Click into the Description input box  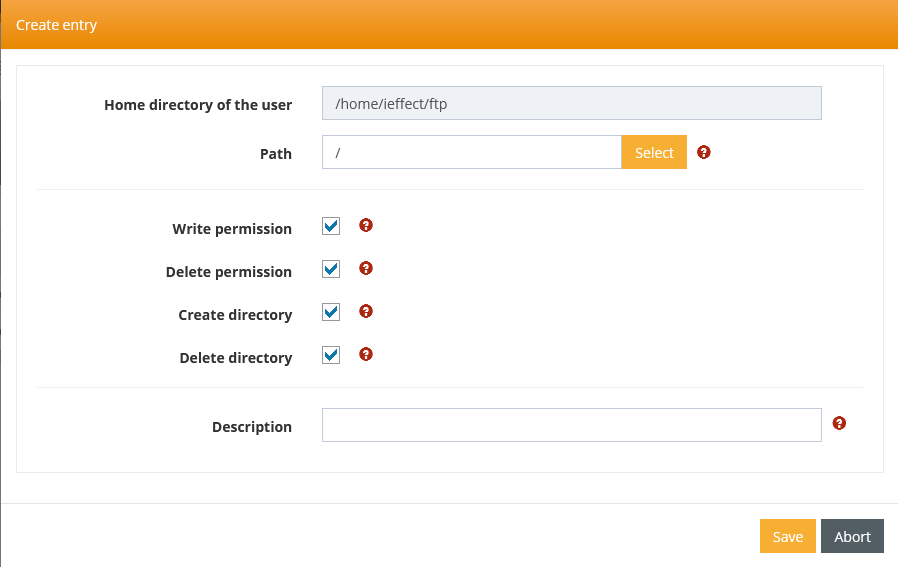pos(571,425)
